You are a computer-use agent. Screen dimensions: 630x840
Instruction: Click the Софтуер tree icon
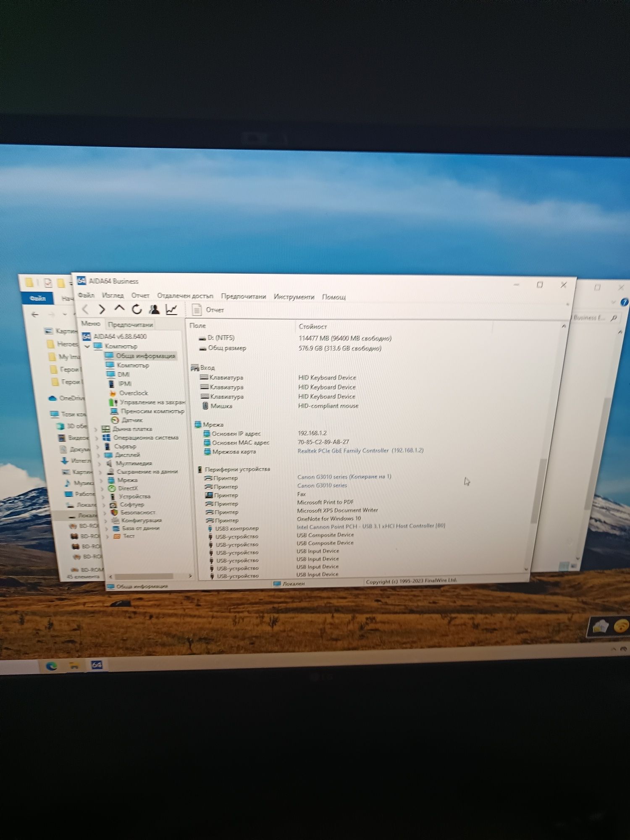pos(113,505)
